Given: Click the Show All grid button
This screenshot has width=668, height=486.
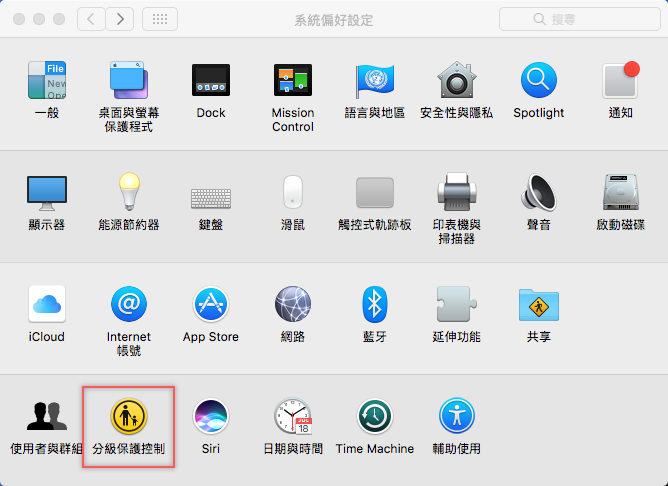Looking at the screenshot, I should [x=160, y=19].
